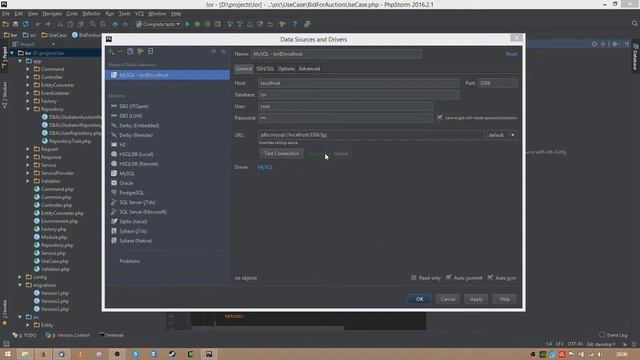Image resolution: width=640 pixels, height=360 pixels.
Task: Add a new data source with the plus icon
Action: click(111, 51)
